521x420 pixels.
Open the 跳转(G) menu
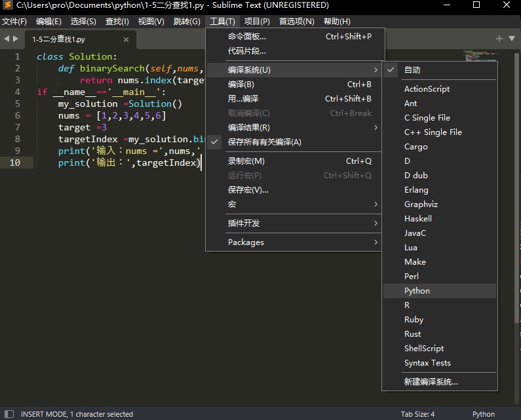click(187, 22)
